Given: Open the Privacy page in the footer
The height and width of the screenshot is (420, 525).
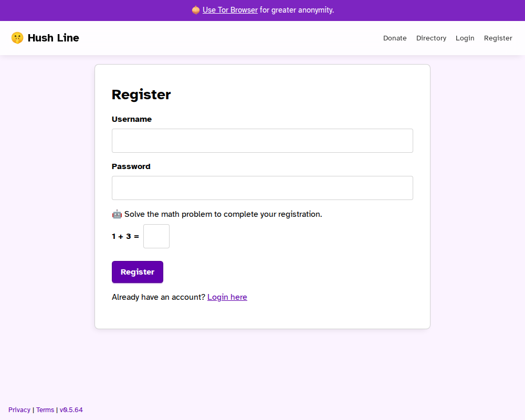Looking at the screenshot, I should [19, 409].
